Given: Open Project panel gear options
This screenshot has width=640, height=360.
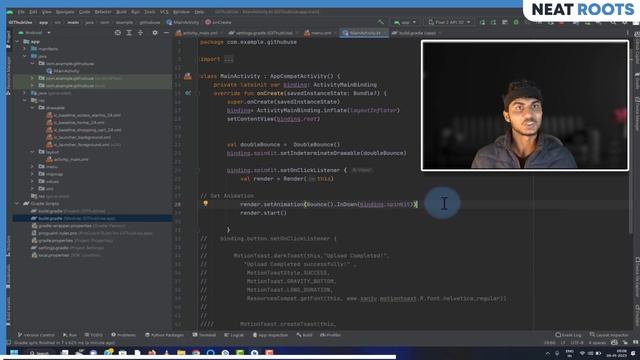Looking at the screenshot, I should pyautogui.click(x=155, y=33).
